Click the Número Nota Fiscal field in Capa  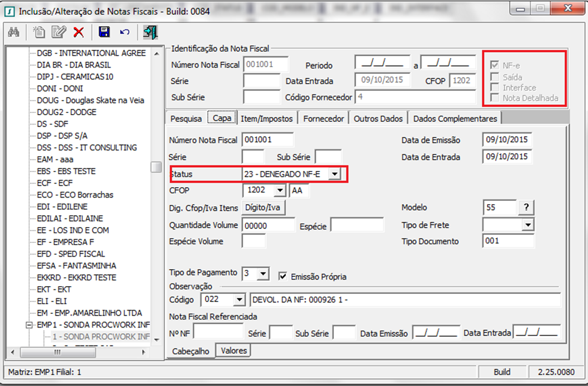267,140
